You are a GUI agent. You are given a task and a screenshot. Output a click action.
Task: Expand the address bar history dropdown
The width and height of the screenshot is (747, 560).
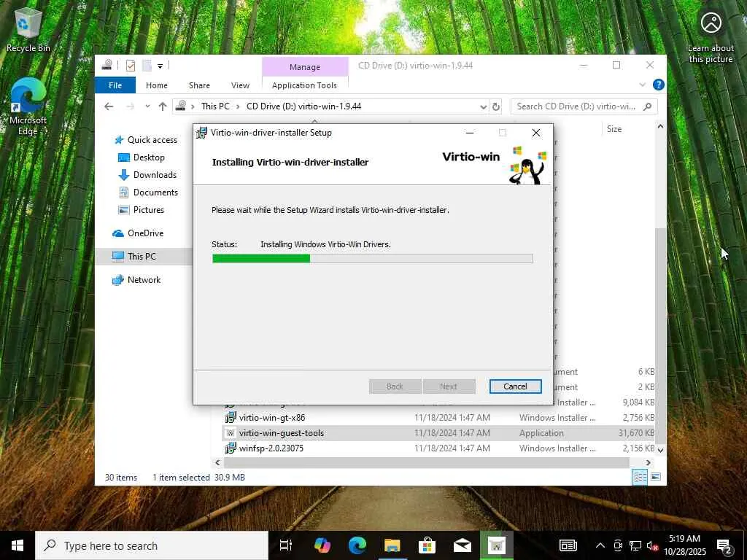(x=483, y=106)
